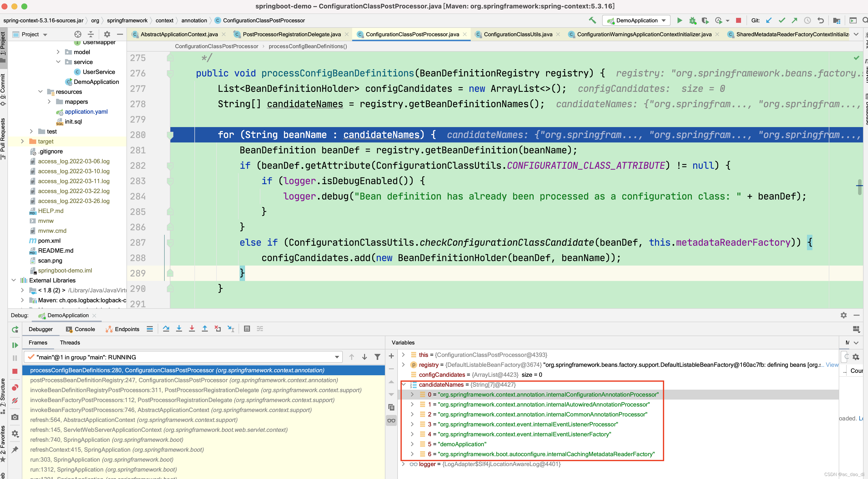Click line 287 in editor gutter
Image resolution: width=868 pixels, height=479 pixels.
138,242
